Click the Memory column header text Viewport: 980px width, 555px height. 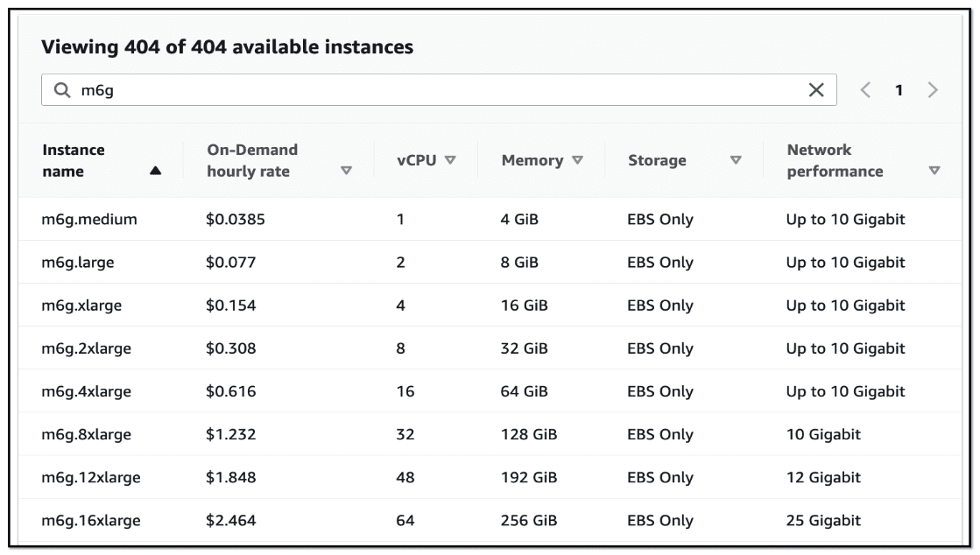pyautogui.click(x=532, y=160)
